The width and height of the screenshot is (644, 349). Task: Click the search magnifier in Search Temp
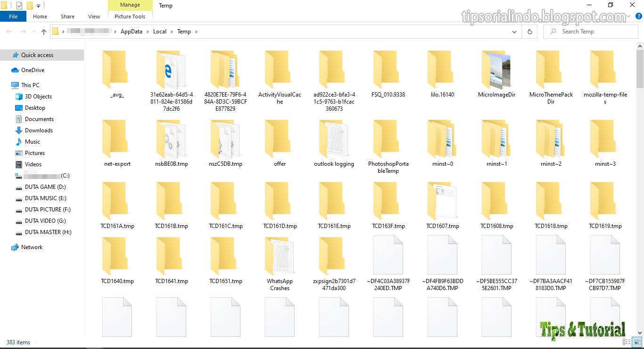pyautogui.click(x=552, y=31)
